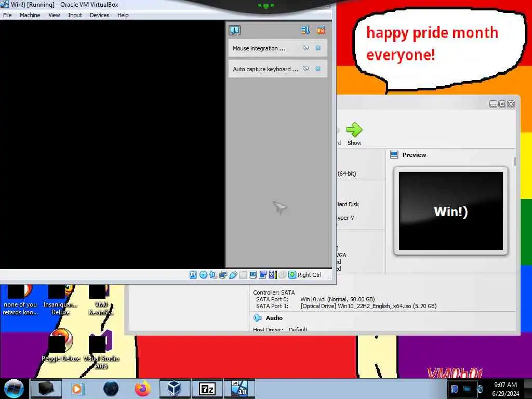The image size is (532, 399).
Task: Click the Preview section header
Action: [x=414, y=155]
